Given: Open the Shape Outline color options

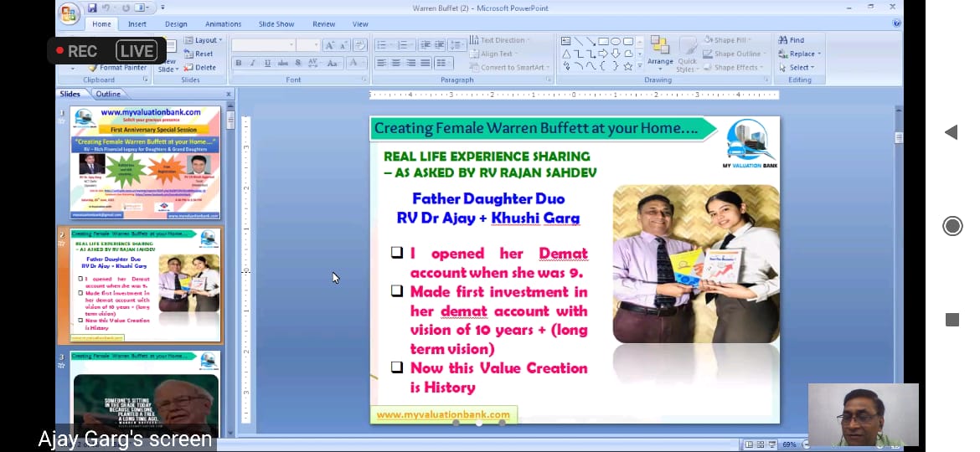Looking at the screenshot, I should coord(735,54).
